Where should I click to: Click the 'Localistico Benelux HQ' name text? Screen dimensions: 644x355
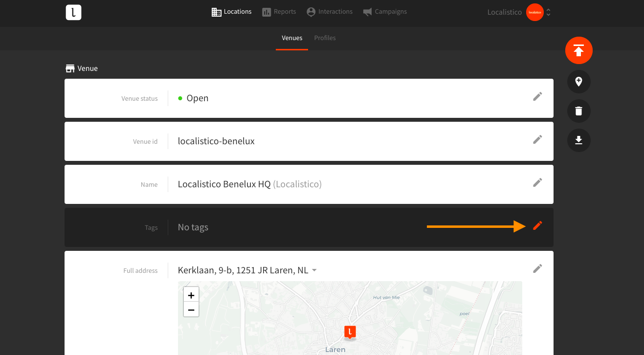click(x=224, y=184)
